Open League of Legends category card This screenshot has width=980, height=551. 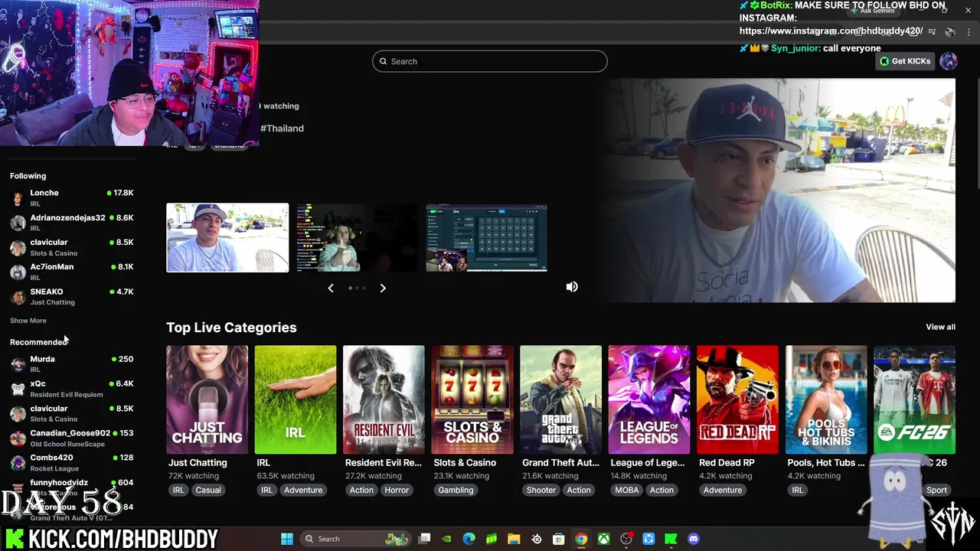tap(649, 399)
